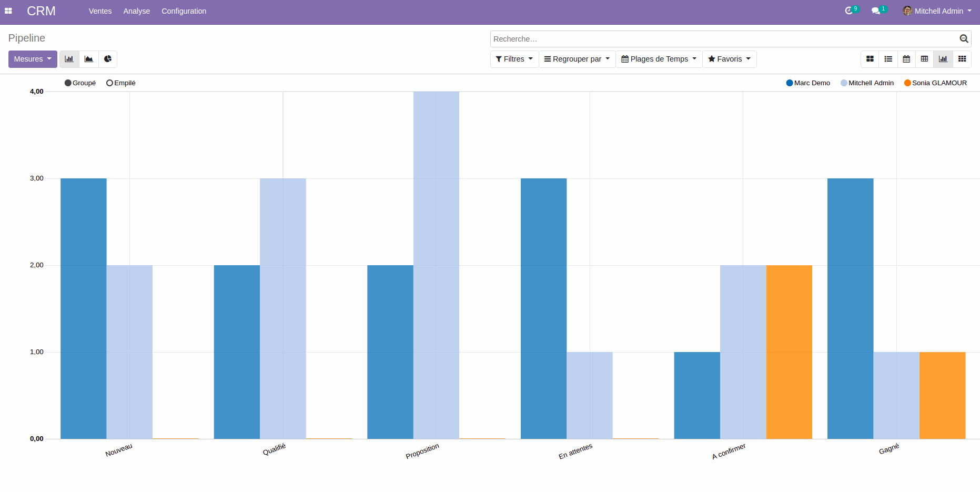Open the Configuration menu

pos(184,11)
